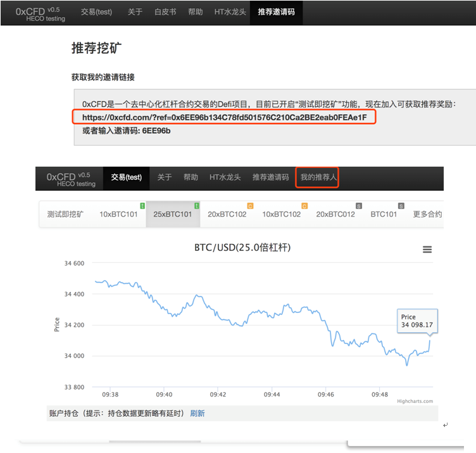Click the highlighted 推荐邀请码 item in top navbar
Viewport: 476px width, 453px height.
click(277, 13)
